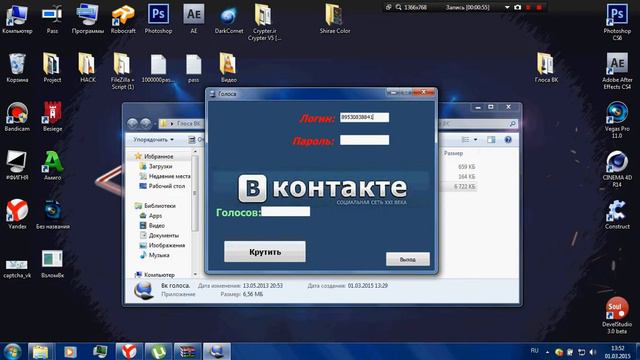The image size is (640, 360).
Task: Click the Голосов input field
Action: click(286, 211)
